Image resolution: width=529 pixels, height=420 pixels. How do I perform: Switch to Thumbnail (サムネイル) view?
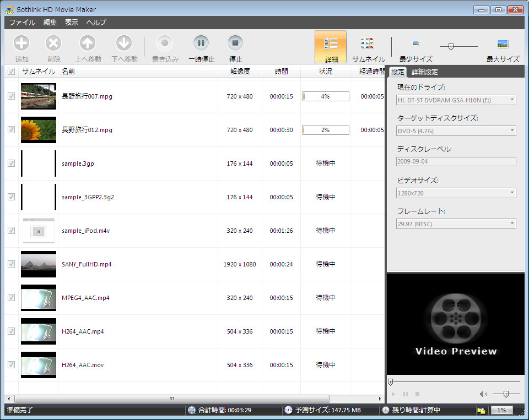[x=368, y=43]
